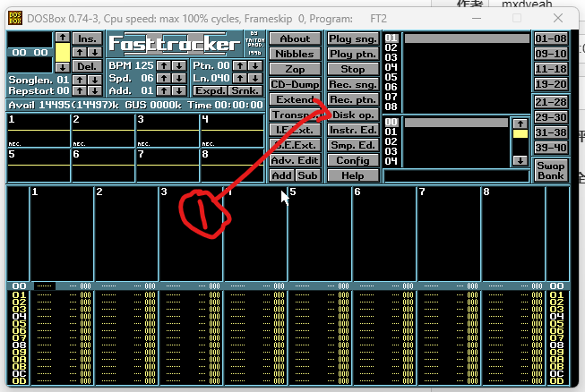This screenshot has width=585, height=392.
Task: Select sample slot 00 name field
Action: tap(456, 123)
